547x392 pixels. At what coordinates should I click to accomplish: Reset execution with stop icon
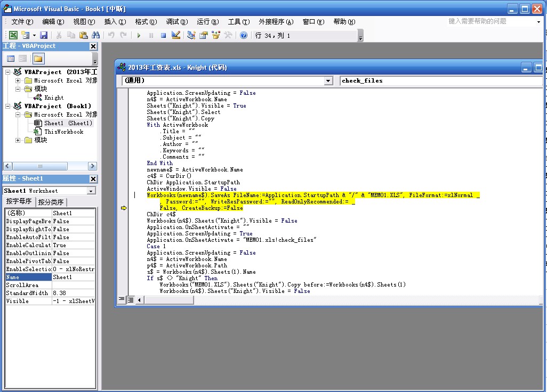click(x=163, y=35)
